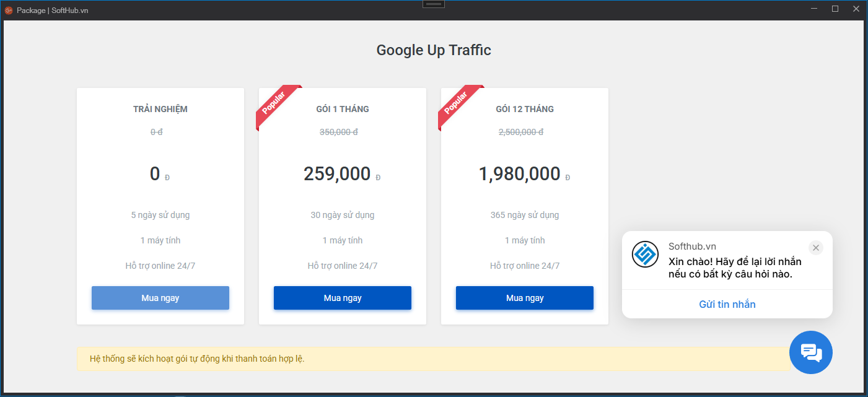This screenshot has height=397, width=868.
Task: Maximize the Package window
Action: [835, 9]
